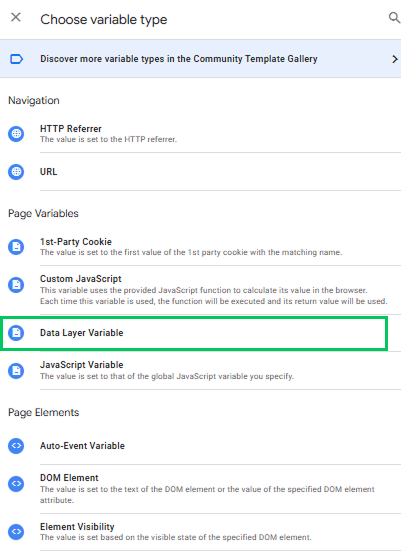This screenshot has height=553, width=401.
Task: Select Data Layer Variable
Action: point(195,333)
